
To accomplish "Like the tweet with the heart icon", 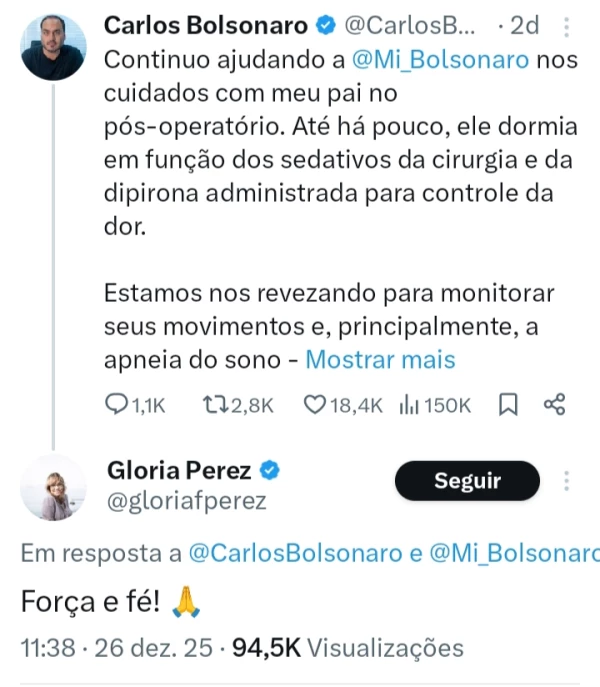I will click(x=314, y=404).
